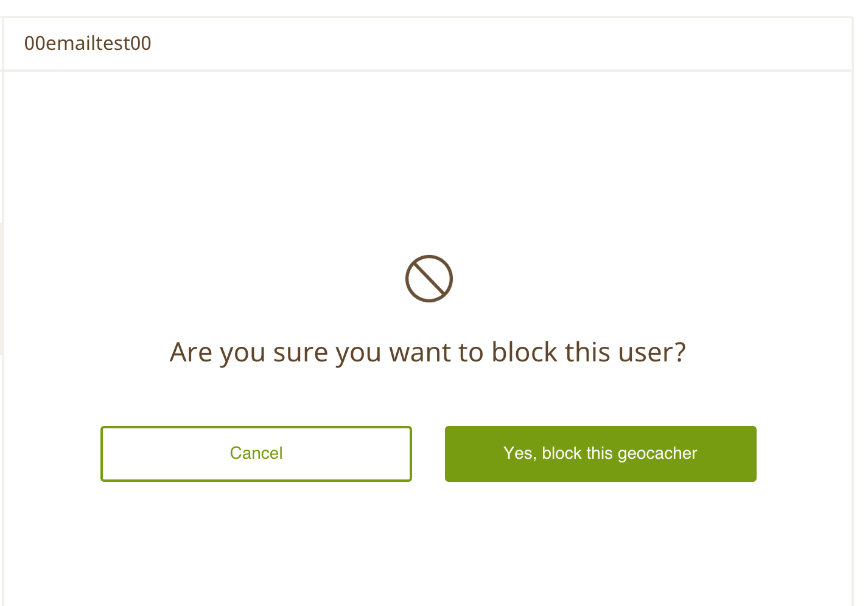Block the user with the green button
Viewport: 868px width, 606px height.
pos(600,454)
